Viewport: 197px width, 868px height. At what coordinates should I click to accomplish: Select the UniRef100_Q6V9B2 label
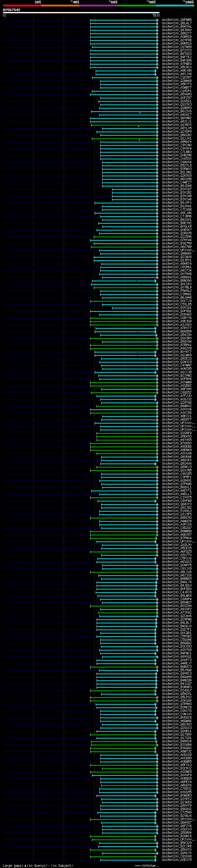(177, 118)
